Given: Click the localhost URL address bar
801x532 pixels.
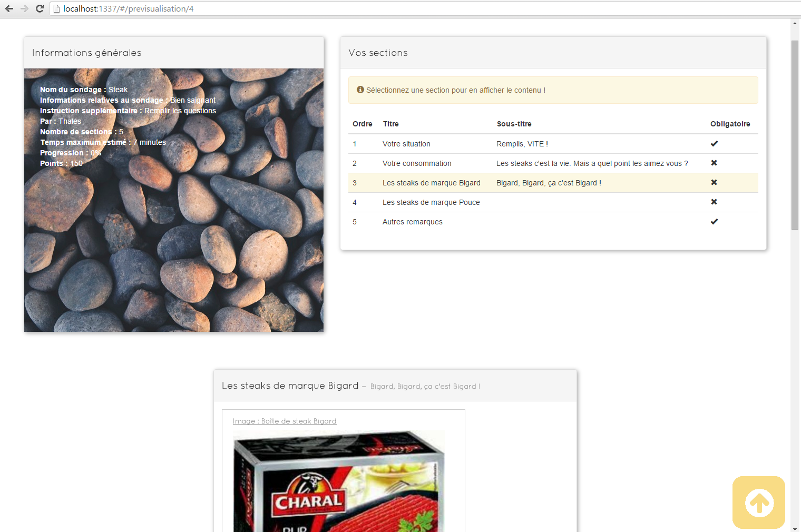Looking at the screenshot, I should [426, 9].
